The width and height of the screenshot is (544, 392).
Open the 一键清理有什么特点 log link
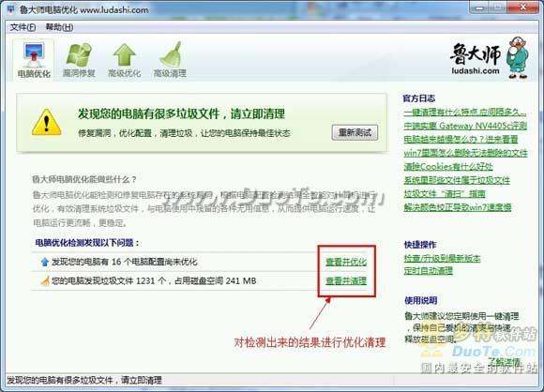(x=464, y=112)
